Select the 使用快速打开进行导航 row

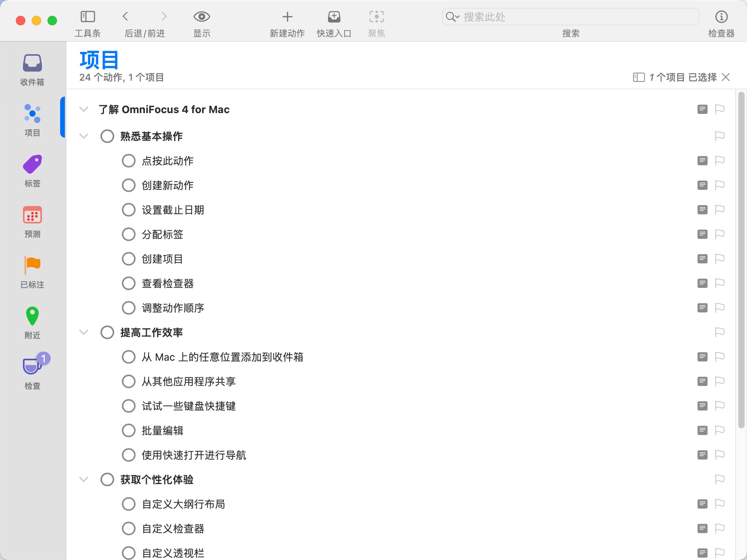(x=401, y=455)
